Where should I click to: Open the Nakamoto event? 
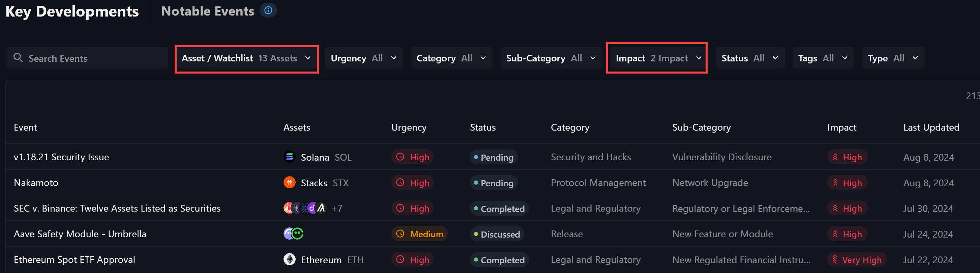[36, 182]
